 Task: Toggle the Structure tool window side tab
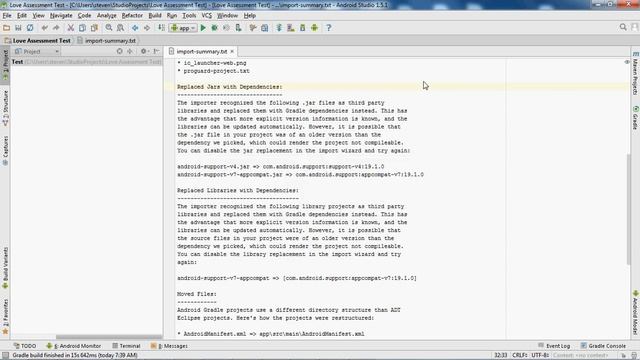pos(5,108)
